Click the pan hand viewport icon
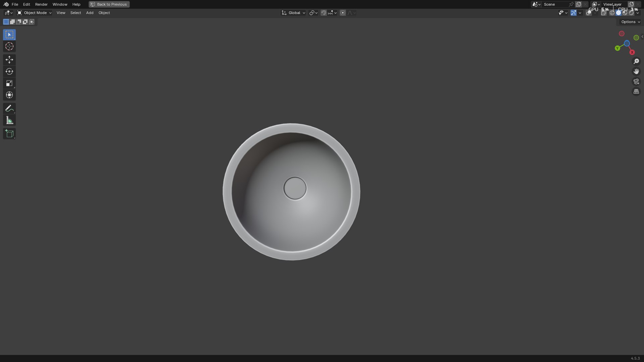This screenshot has width=644, height=362. coord(636,71)
